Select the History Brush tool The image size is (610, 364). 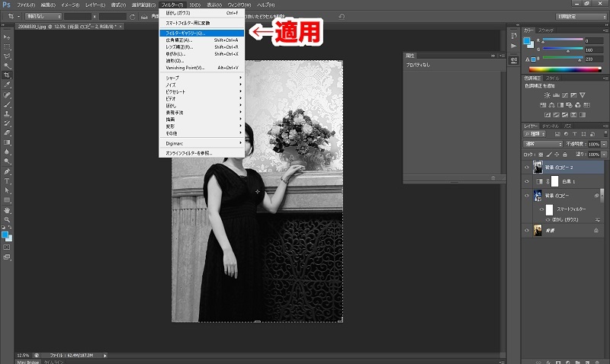click(7, 123)
